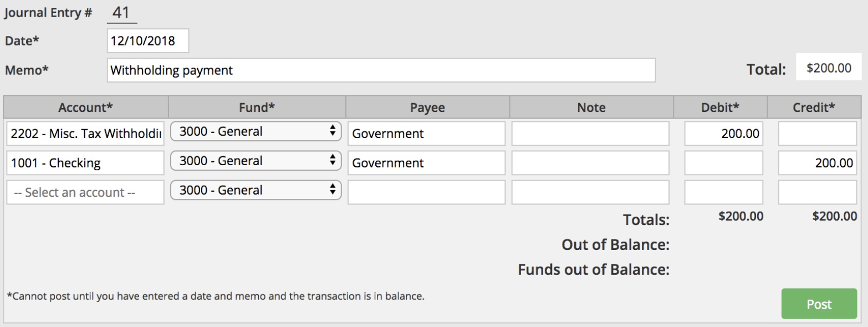Click the Payee field in the first row

(426, 134)
